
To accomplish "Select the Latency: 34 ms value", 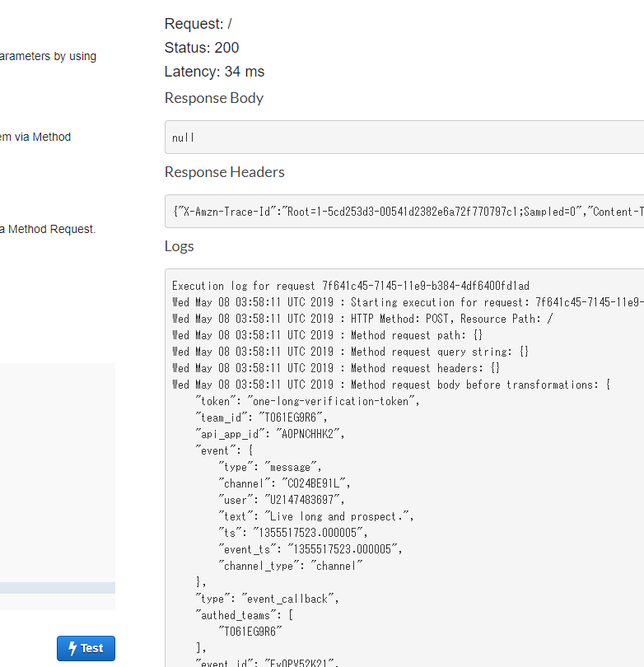I will tap(214, 72).
